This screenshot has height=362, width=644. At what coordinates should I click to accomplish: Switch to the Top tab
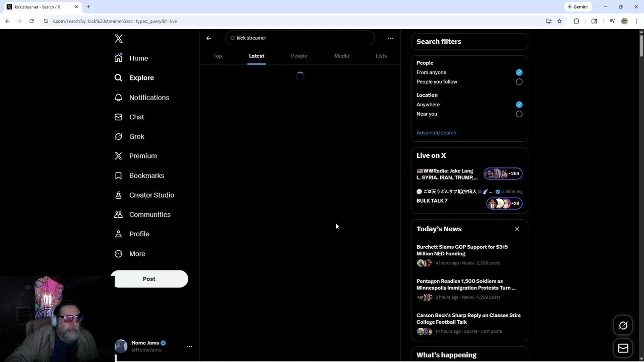click(x=218, y=56)
